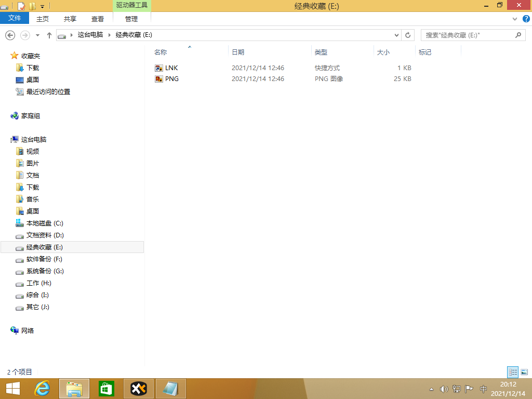Select the LNK shortcut file
532x399 pixels.
click(x=171, y=68)
